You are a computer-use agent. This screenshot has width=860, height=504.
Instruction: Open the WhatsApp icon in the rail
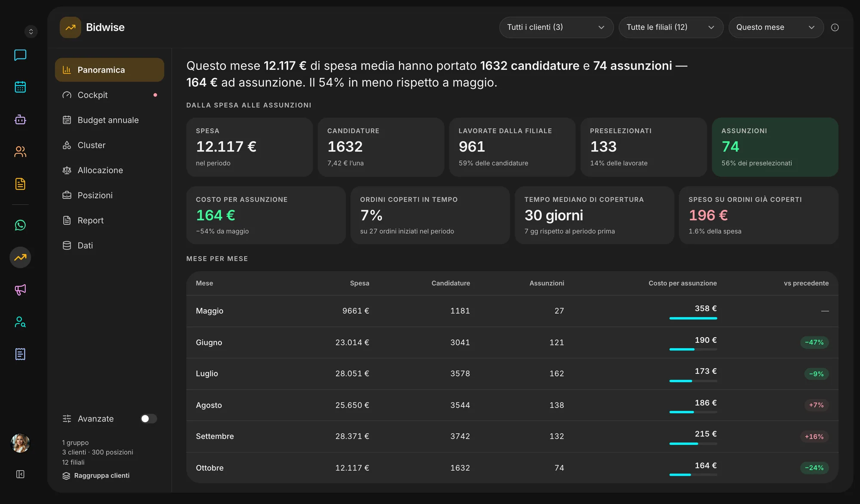point(20,225)
